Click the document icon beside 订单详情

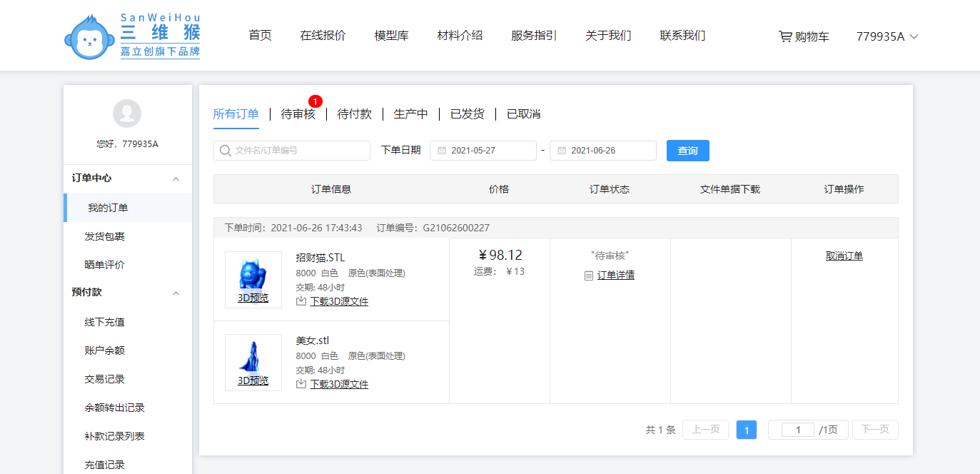click(x=589, y=276)
